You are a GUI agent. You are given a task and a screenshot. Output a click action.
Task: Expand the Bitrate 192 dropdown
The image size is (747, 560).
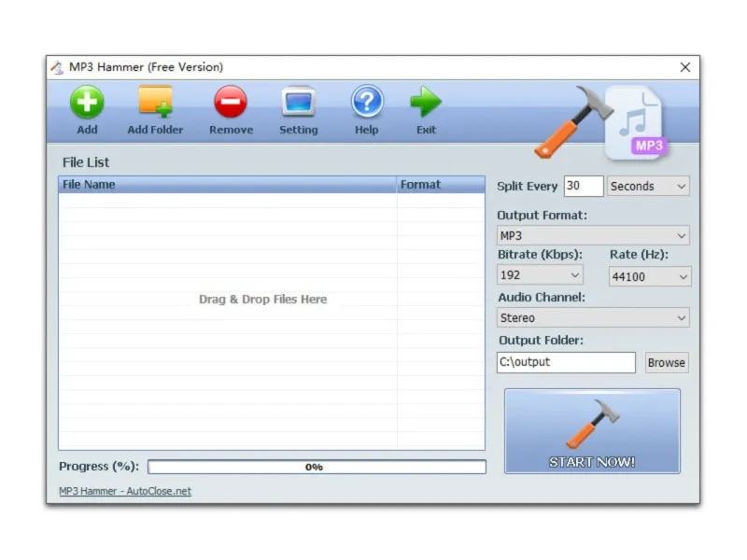tap(540, 275)
